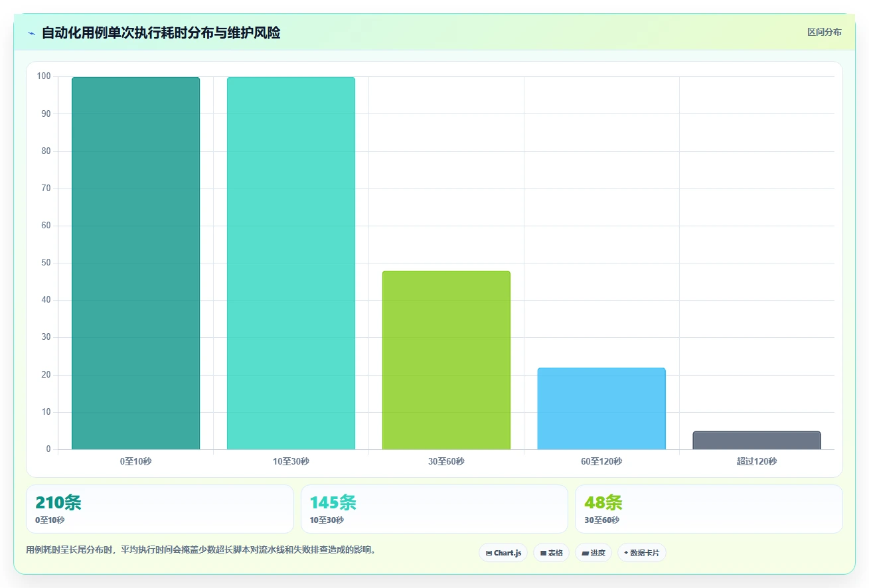Click the y-axis value 50
The image size is (869, 588).
[x=46, y=263]
